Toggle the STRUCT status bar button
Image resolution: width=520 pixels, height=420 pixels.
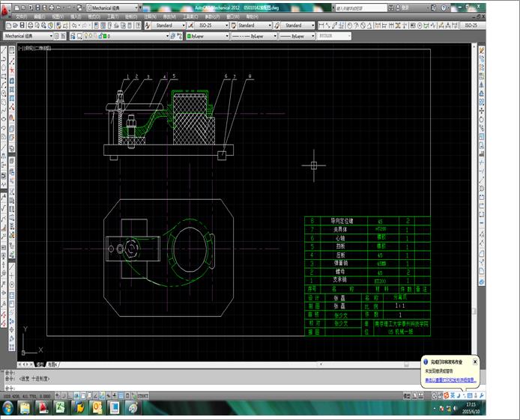(x=142, y=395)
